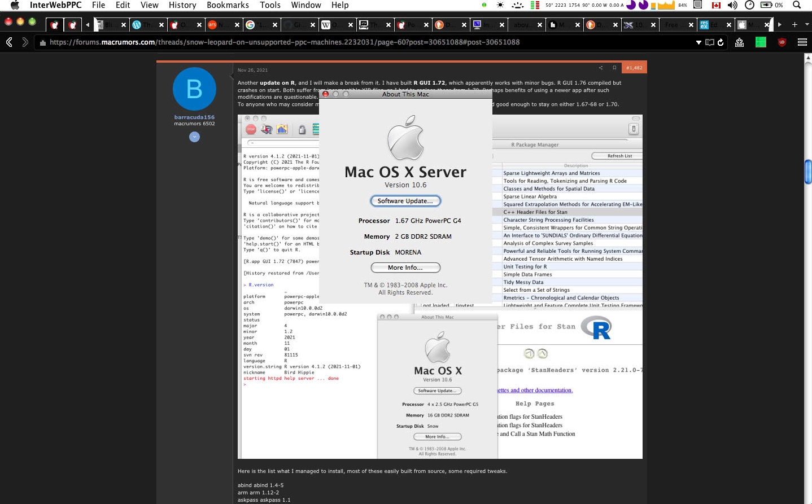Open a new tab with plus button
The image size is (812, 504).
click(794, 25)
